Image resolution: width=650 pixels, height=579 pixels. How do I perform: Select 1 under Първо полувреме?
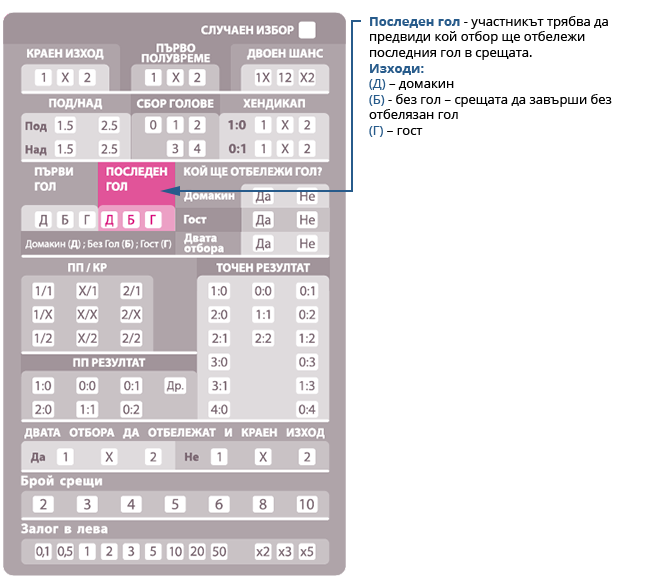click(153, 78)
